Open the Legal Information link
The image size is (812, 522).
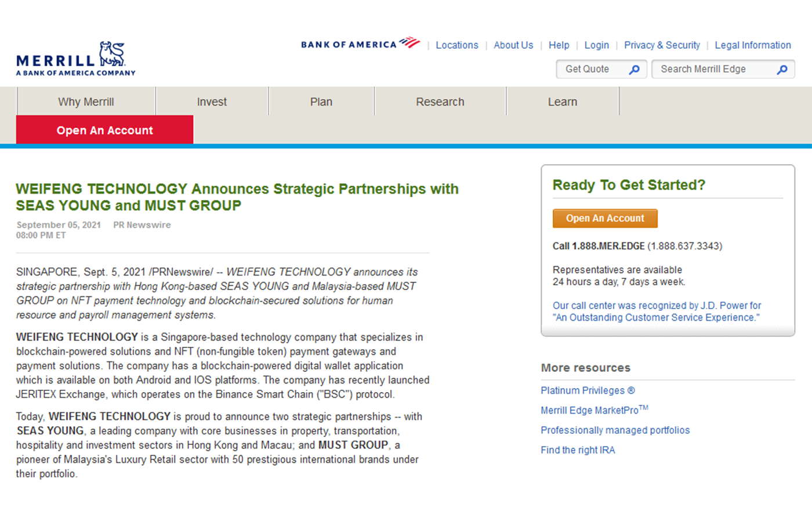point(753,45)
